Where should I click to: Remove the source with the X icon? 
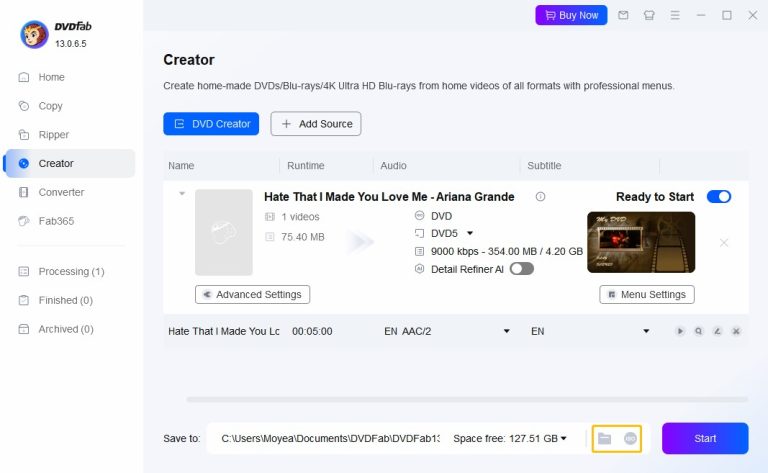pyautogui.click(x=724, y=242)
